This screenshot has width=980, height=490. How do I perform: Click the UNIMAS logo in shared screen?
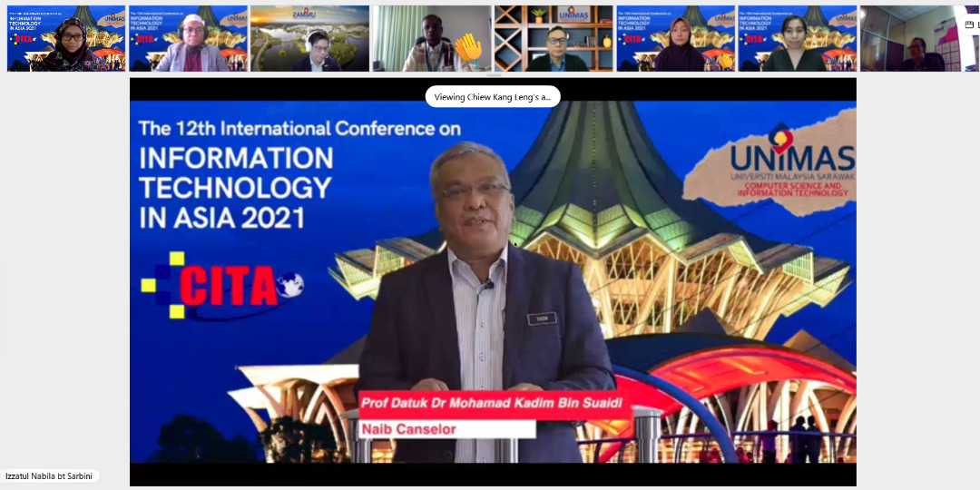pos(791,163)
